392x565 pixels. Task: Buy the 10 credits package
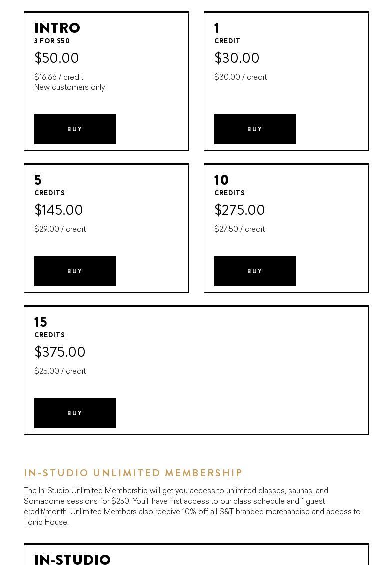255,271
